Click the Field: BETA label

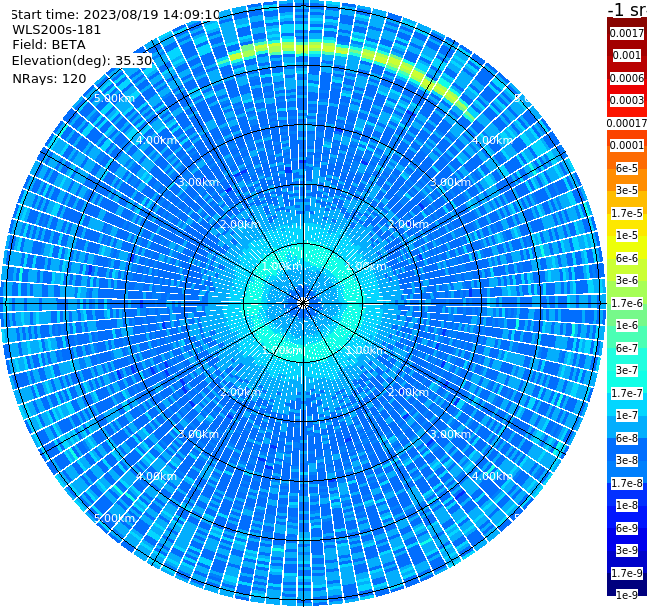[49, 45]
